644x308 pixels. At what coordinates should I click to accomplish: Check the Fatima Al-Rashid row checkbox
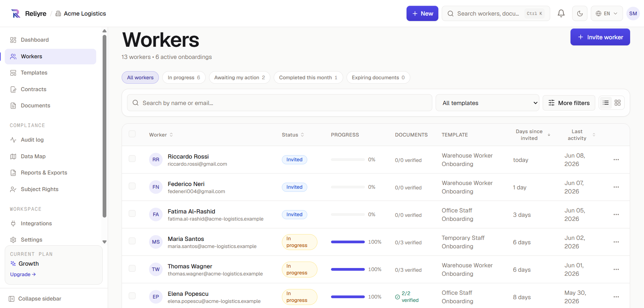point(132,213)
